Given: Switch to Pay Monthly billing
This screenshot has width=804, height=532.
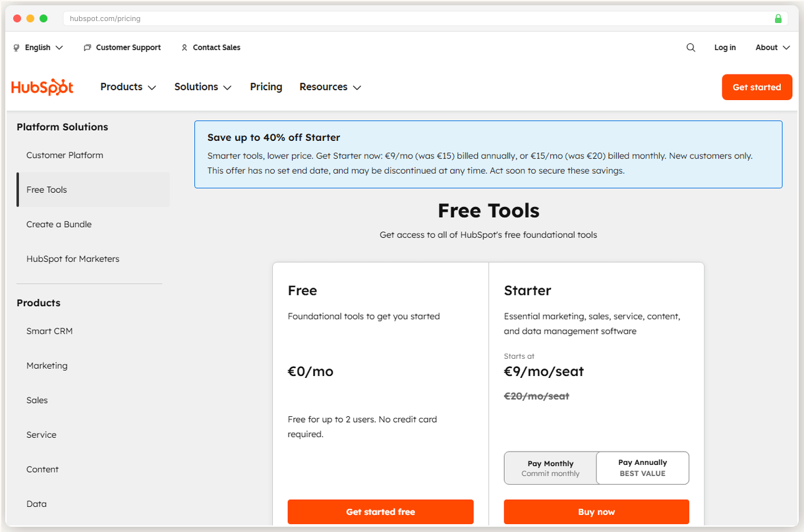Looking at the screenshot, I should point(550,467).
